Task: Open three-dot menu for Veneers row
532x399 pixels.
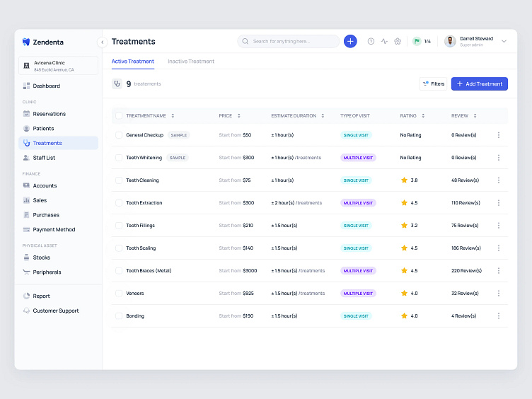Action: [498, 294]
